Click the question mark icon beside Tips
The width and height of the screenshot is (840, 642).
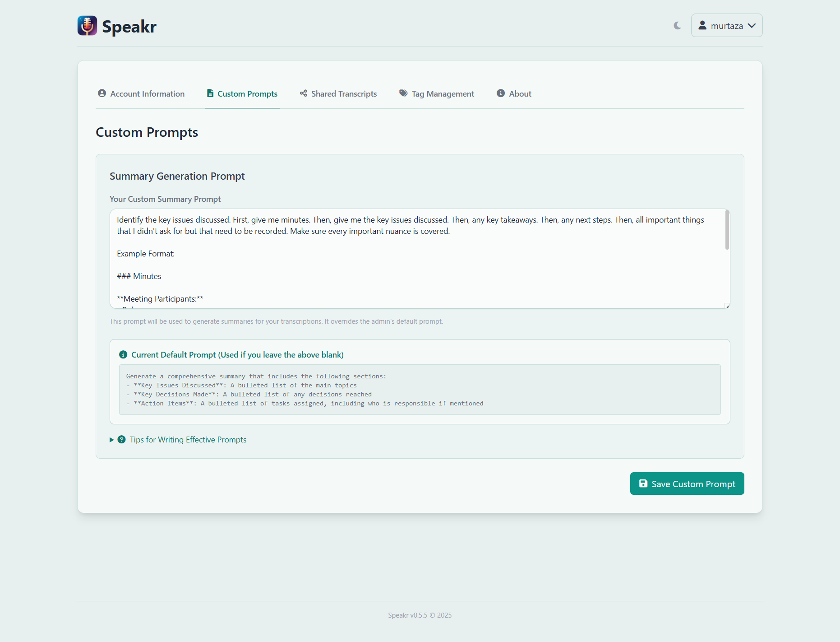click(x=122, y=440)
